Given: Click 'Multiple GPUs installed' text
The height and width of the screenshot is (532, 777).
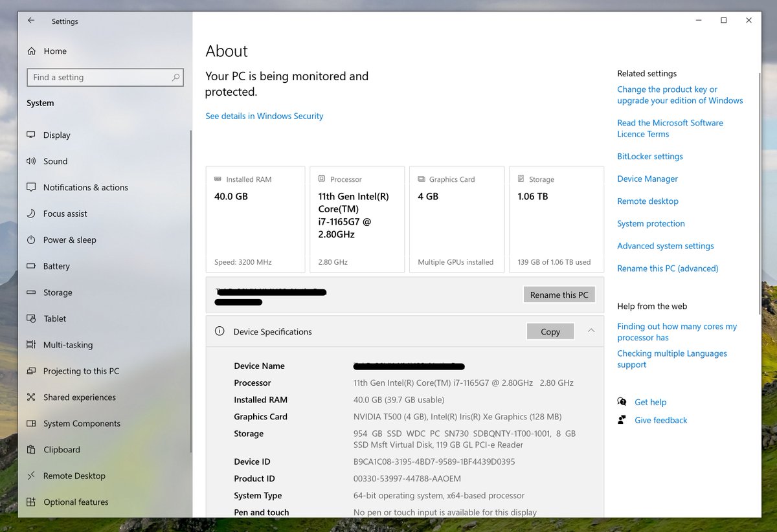Looking at the screenshot, I should (x=456, y=262).
